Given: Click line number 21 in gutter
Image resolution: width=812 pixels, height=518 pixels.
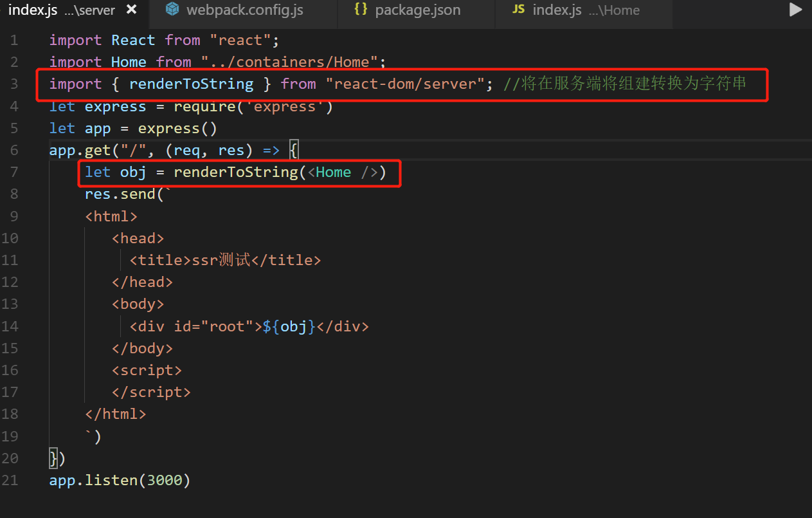Looking at the screenshot, I should (x=10, y=480).
